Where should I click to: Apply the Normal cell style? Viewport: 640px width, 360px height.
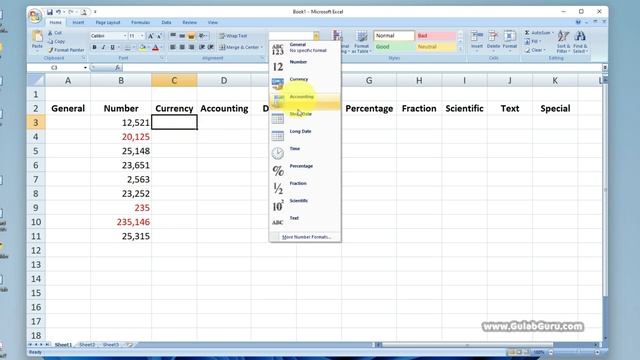point(394,36)
